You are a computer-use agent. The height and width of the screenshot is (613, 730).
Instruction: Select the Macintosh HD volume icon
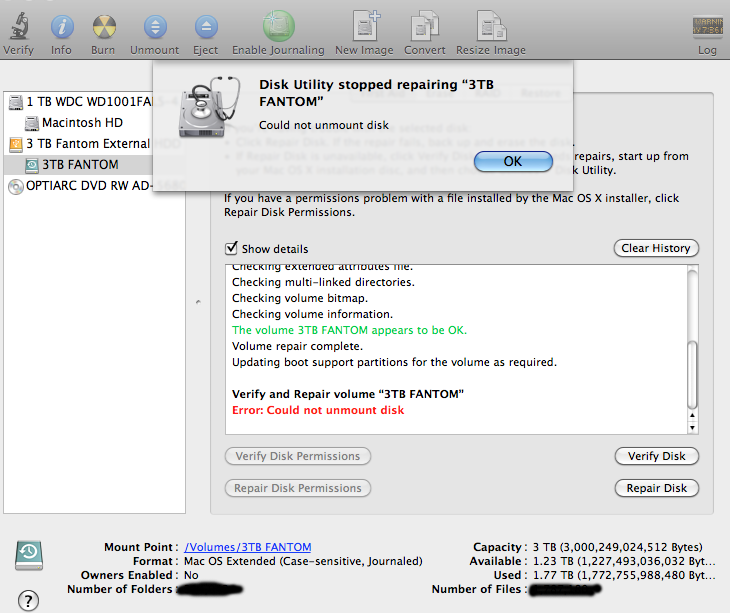pos(32,123)
